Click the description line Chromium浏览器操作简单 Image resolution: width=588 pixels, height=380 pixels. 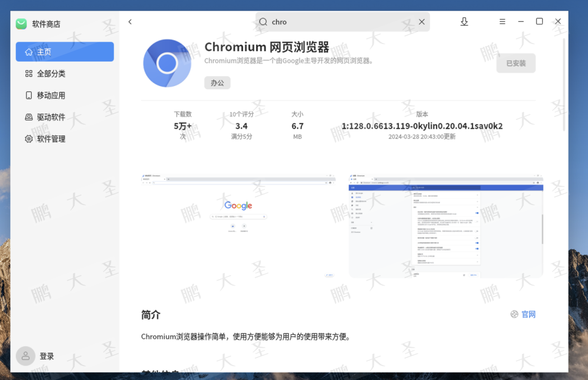click(x=246, y=336)
